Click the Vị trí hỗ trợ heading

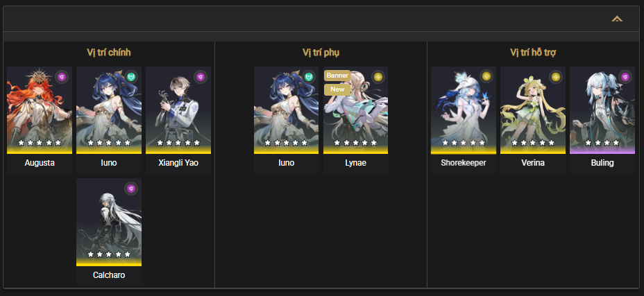(x=533, y=53)
